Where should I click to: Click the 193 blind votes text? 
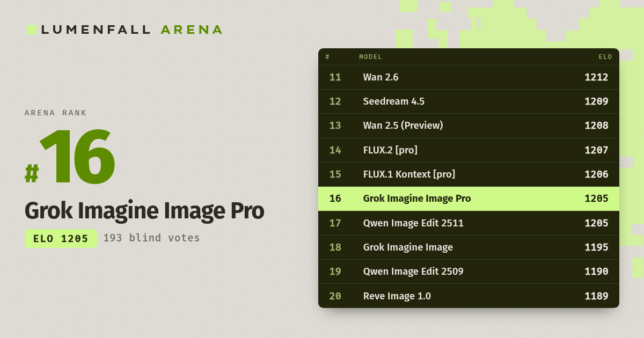(x=151, y=238)
